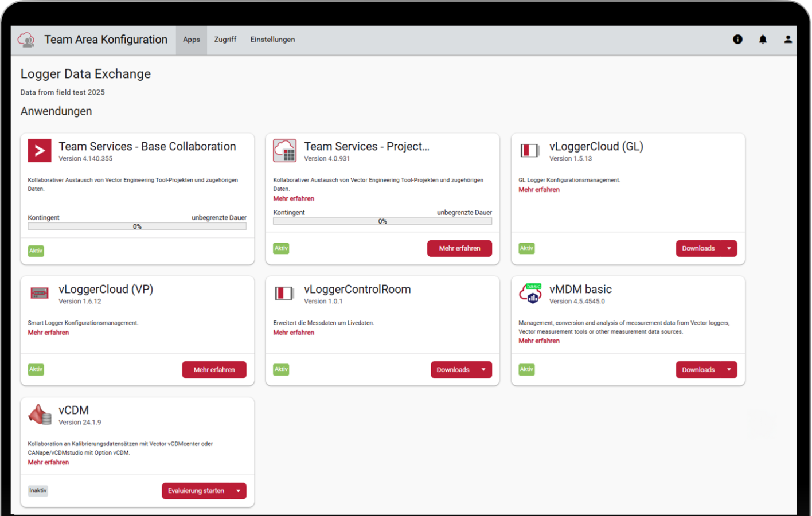
Task: Click the vLoggerControlRoom app icon
Action: (284, 294)
